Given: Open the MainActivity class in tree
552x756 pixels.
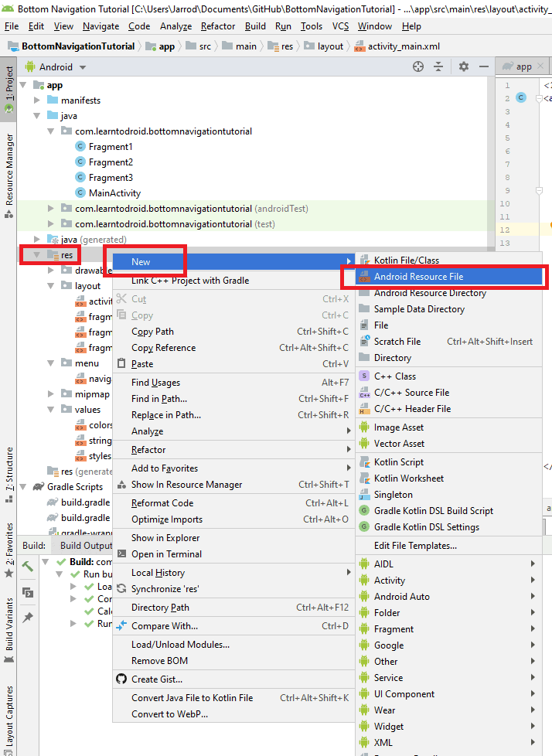Looking at the screenshot, I should pyautogui.click(x=114, y=193).
